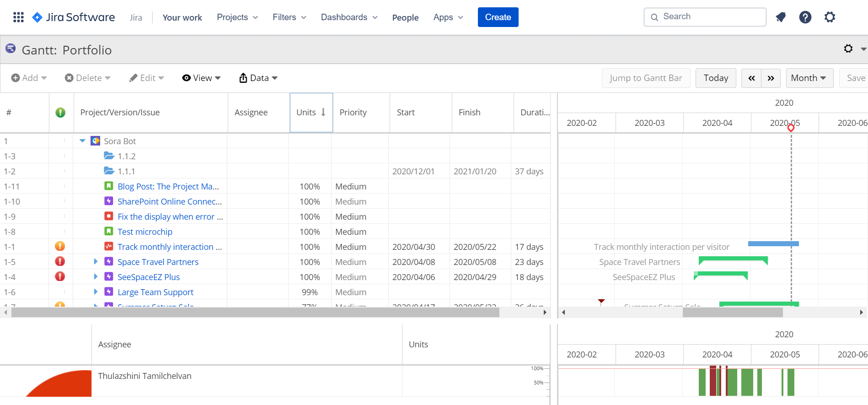Open the help question mark icon
868x405 pixels.
[805, 17]
